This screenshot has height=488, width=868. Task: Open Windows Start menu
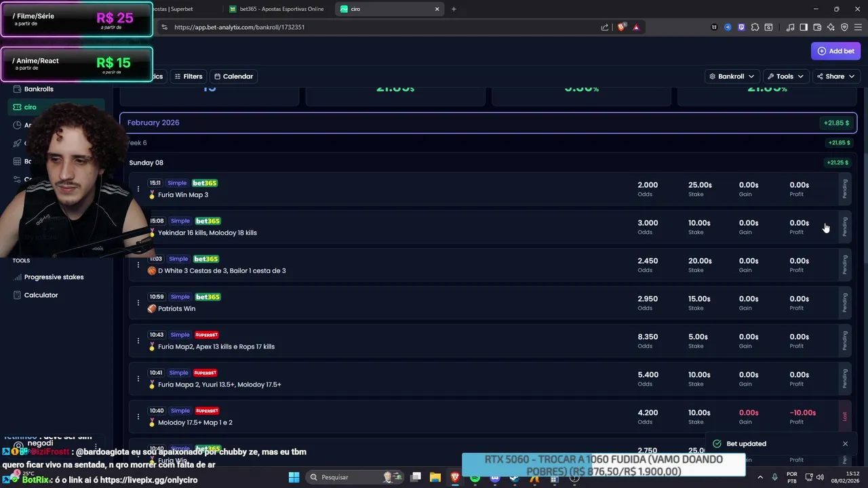(x=294, y=477)
